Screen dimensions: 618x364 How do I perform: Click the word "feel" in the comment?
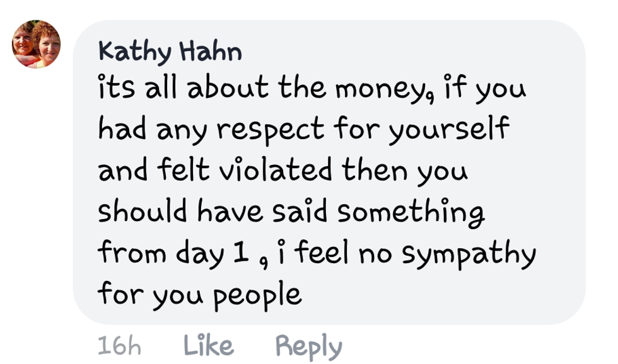322,252
